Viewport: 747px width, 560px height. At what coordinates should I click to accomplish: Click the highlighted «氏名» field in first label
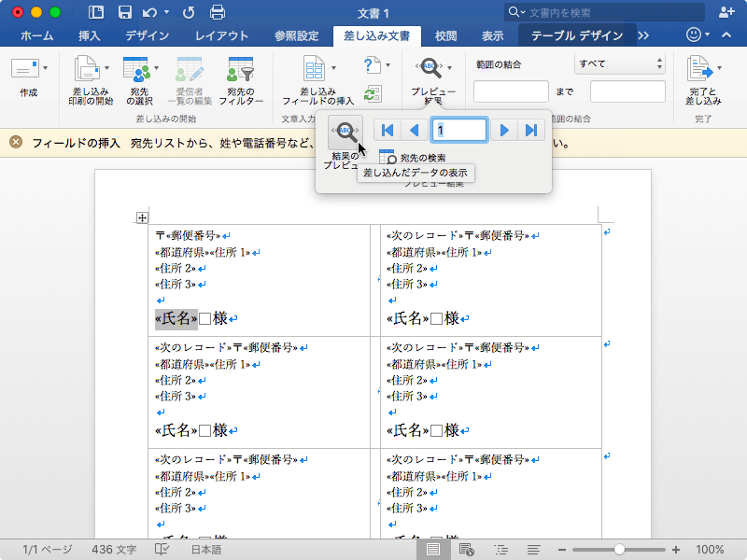[176, 318]
